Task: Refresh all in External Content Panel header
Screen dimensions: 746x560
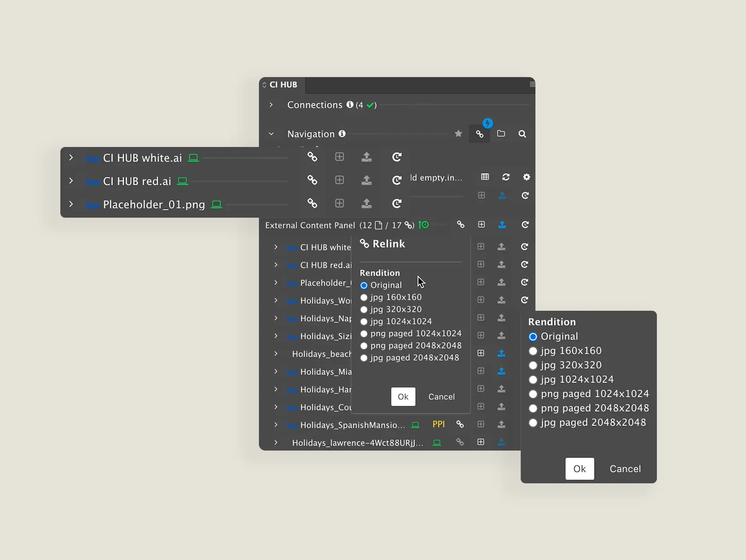Action: 525,225
